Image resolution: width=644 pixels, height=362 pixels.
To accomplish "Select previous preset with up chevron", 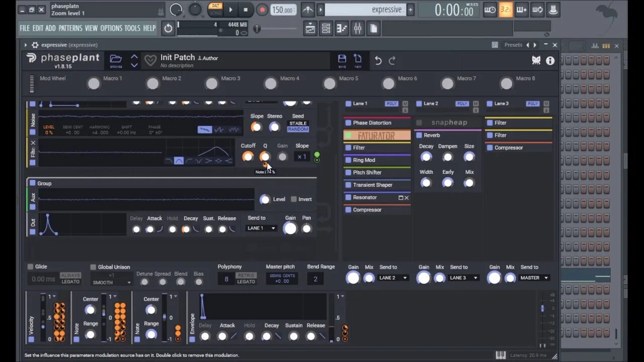I will pos(134,56).
